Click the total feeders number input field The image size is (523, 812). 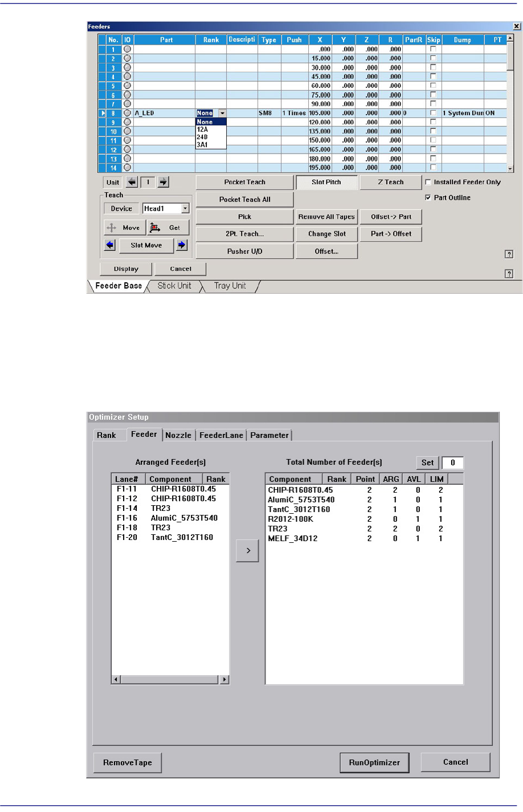coord(453,462)
